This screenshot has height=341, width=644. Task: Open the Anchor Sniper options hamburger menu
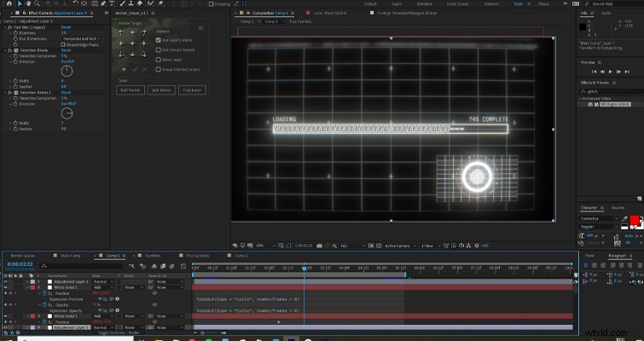[200, 28]
